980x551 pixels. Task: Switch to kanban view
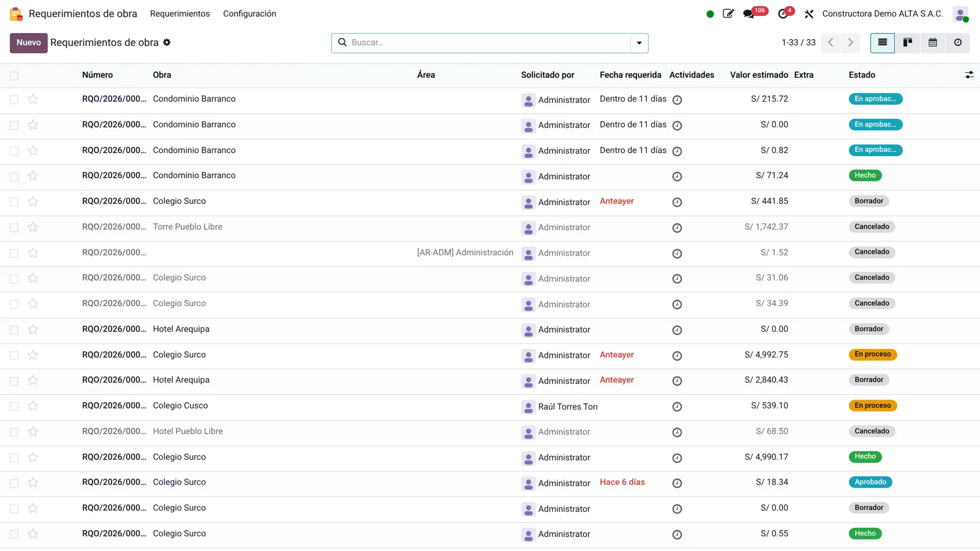click(908, 42)
